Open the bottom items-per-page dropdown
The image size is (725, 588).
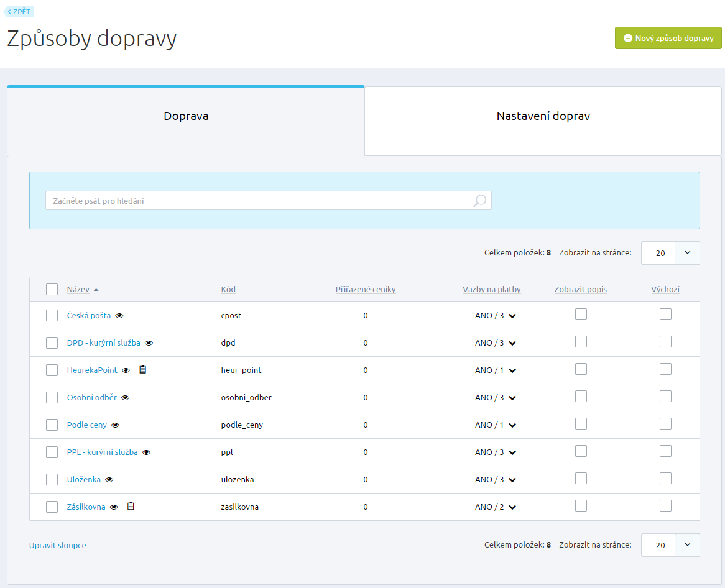pyautogui.click(x=687, y=545)
